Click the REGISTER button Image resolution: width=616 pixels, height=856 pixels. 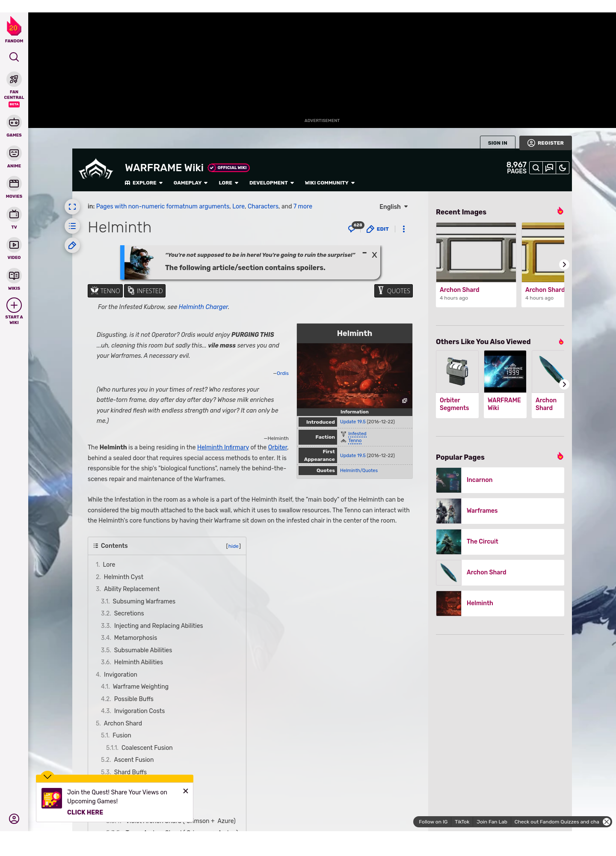[545, 143]
